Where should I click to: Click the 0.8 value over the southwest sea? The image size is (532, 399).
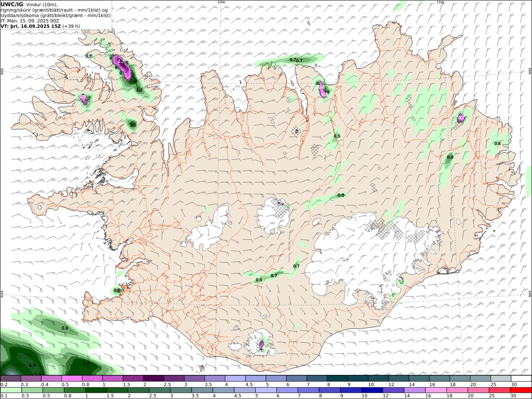pyautogui.click(x=65, y=328)
